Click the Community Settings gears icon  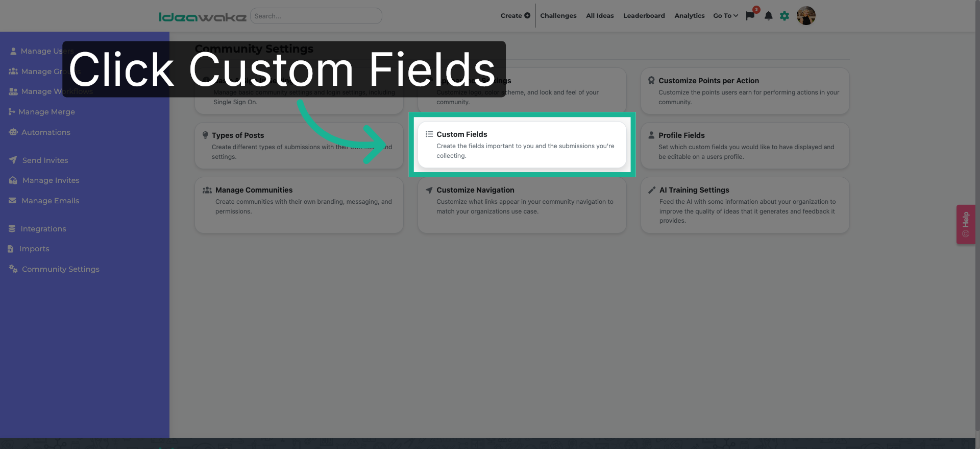13,269
